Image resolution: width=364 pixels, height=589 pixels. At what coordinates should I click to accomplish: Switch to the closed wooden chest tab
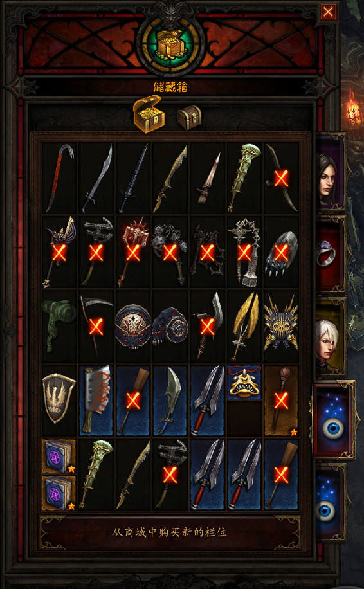click(189, 118)
